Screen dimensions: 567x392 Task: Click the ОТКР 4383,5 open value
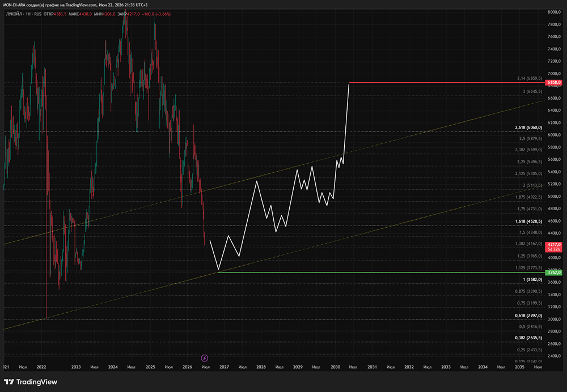coord(55,14)
